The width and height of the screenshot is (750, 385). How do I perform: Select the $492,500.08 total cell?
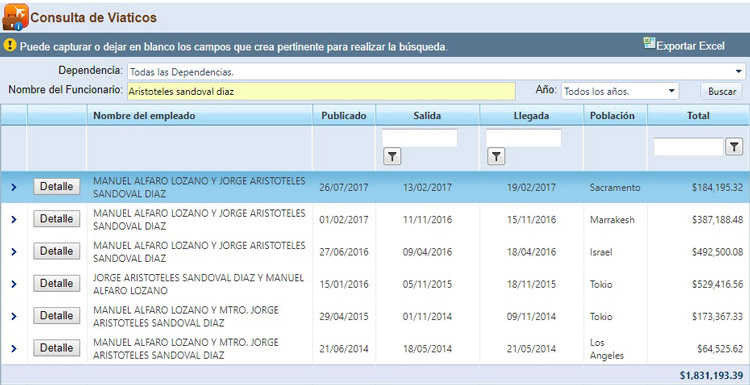point(717,252)
